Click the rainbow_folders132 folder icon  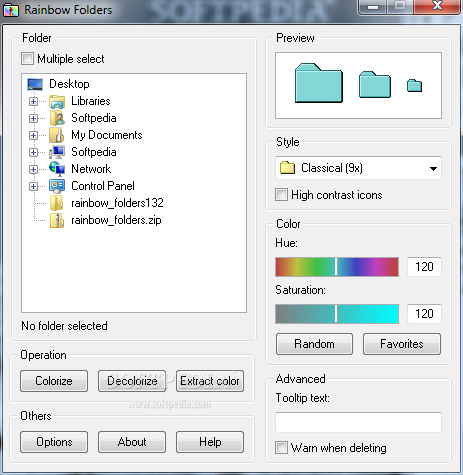[x=56, y=203]
